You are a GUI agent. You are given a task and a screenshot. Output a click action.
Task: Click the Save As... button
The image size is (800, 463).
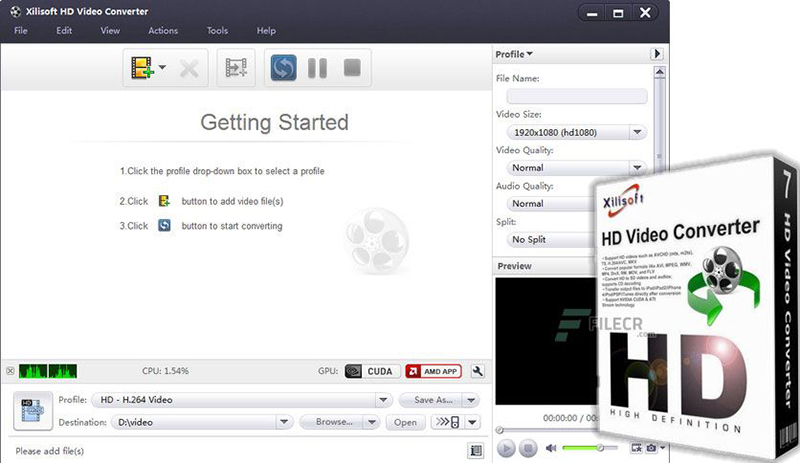coord(432,400)
